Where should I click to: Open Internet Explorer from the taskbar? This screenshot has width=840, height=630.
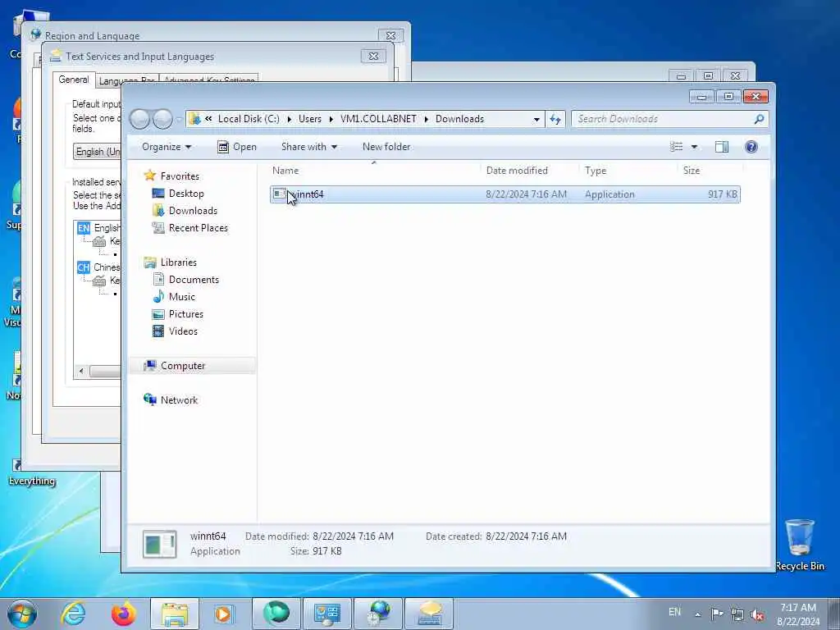(72, 614)
